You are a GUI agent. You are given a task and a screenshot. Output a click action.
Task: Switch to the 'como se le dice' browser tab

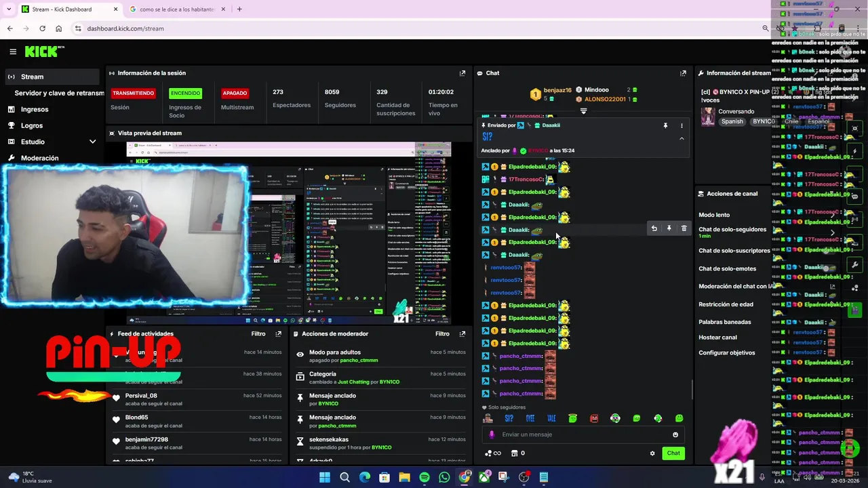[176, 9]
